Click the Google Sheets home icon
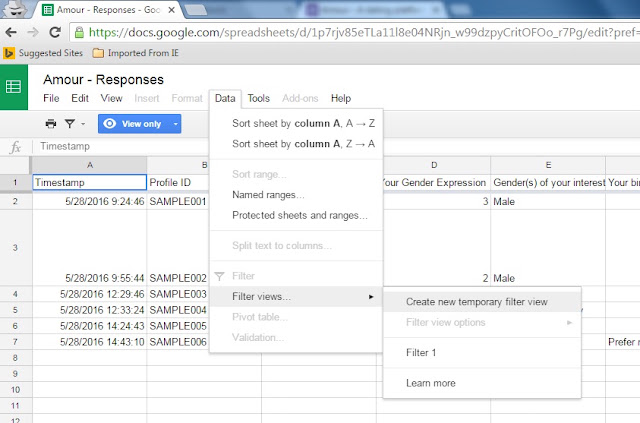This screenshot has height=423, width=640. (13, 87)
